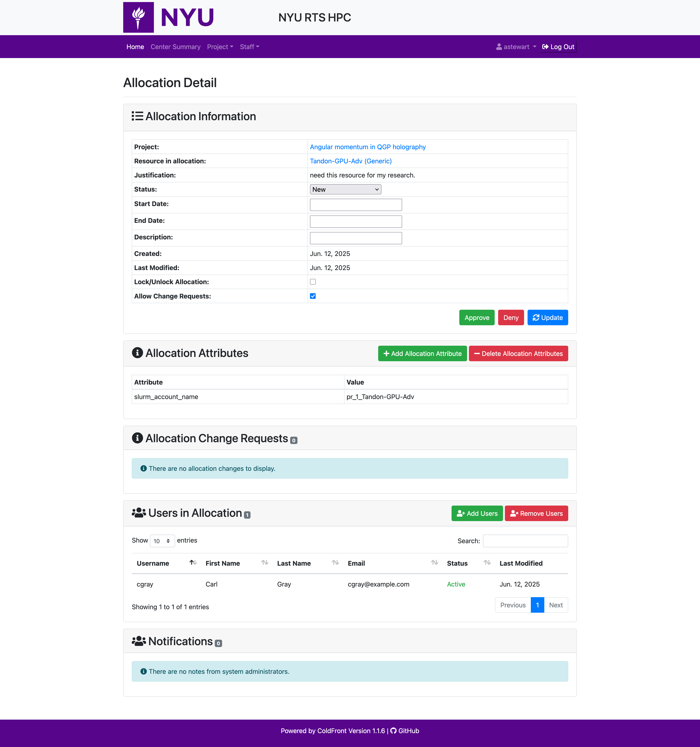Open Angular momentum in QGP holography project
Screen dimensions: 700x747
367,147
